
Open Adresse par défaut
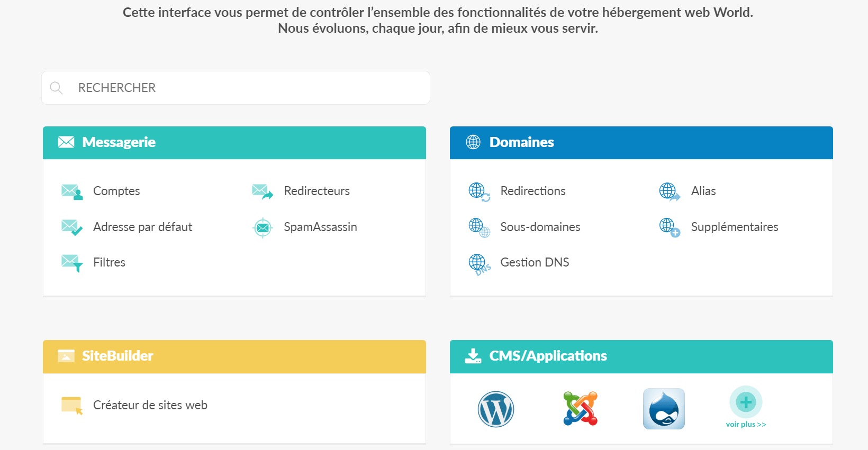(142, 227)
